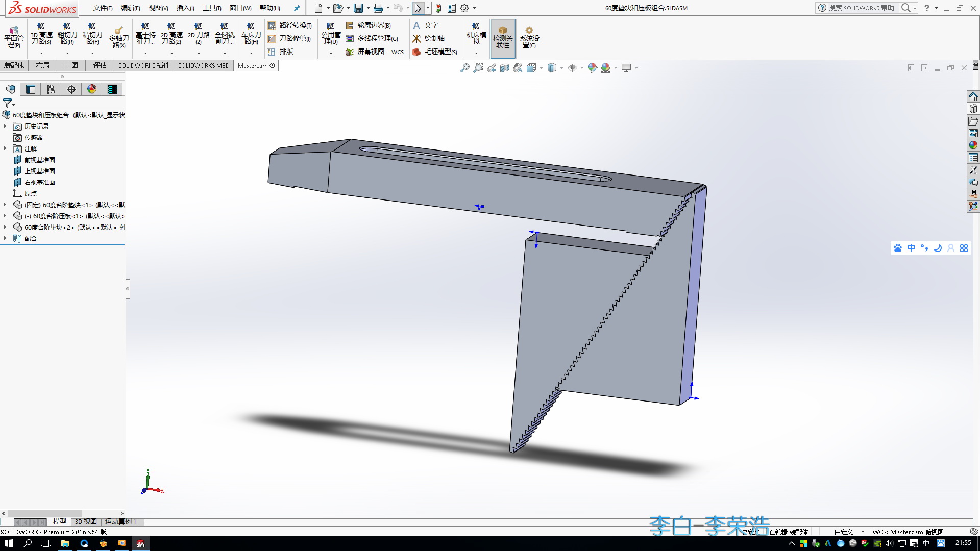Select the Zoom to Fit icon
The image size is (980, 551).
[465, 67]
